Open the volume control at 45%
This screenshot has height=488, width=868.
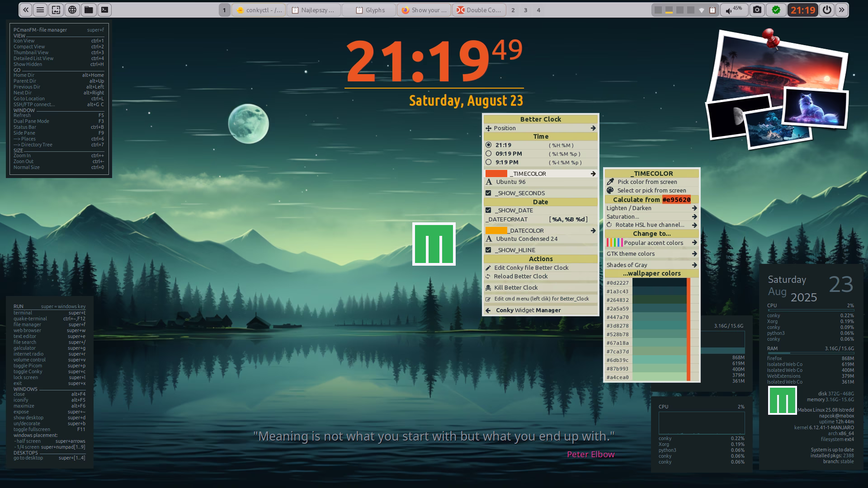point(734,9)
